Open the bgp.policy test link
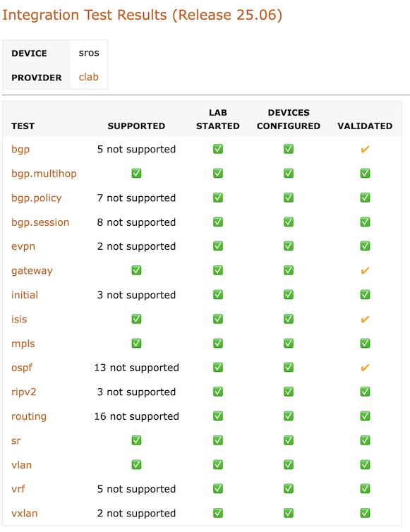 [36, 198]
